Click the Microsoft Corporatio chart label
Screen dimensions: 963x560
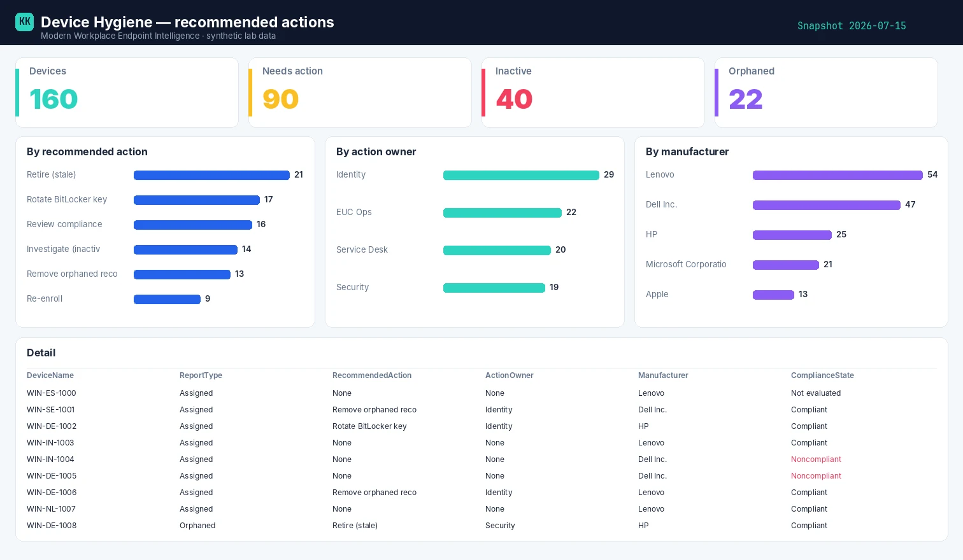coord(686,264)
